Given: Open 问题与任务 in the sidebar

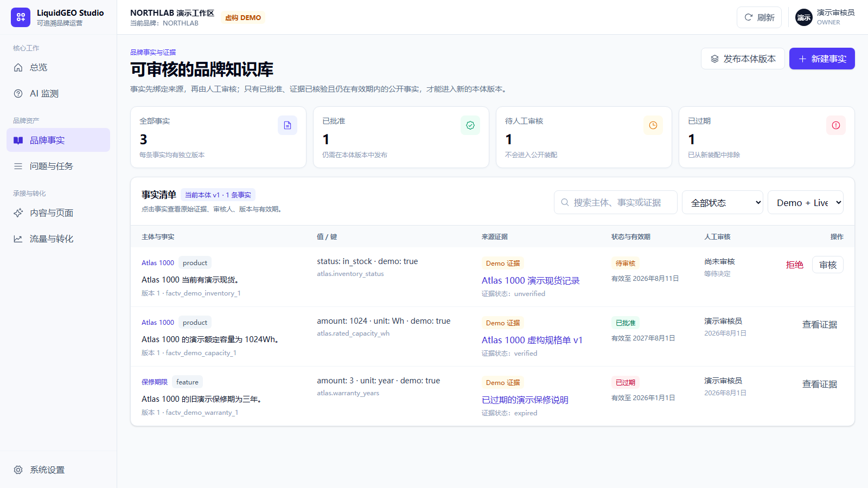Looking at the screenshot, I should tap(58, 166).
